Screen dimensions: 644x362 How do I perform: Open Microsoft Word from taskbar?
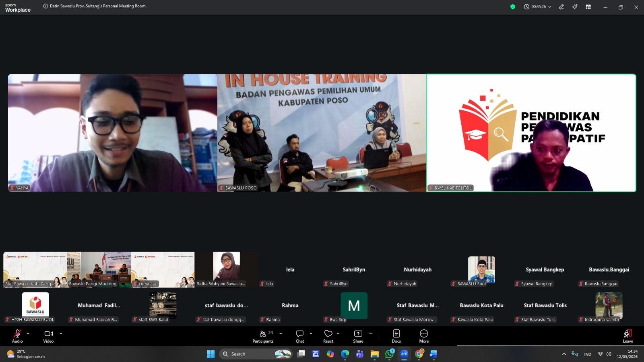pos(433,354)
